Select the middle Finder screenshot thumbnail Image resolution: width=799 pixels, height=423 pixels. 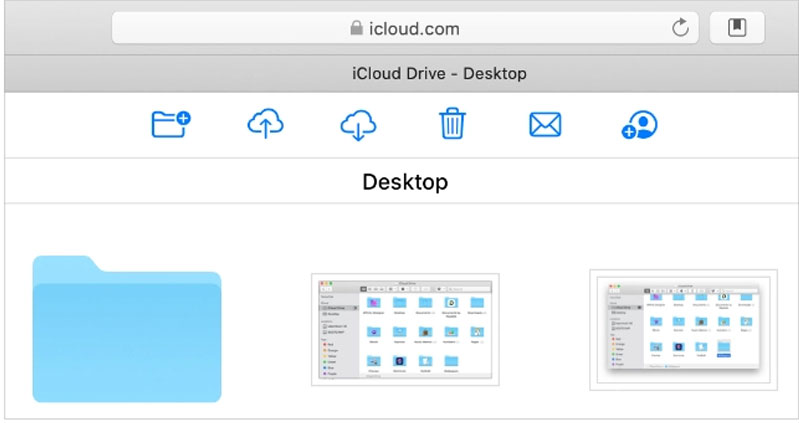click(x=405, y=330)
